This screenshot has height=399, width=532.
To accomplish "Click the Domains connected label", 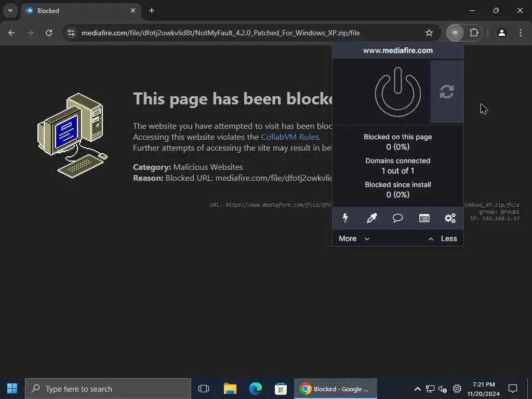I will click(397, 161).
